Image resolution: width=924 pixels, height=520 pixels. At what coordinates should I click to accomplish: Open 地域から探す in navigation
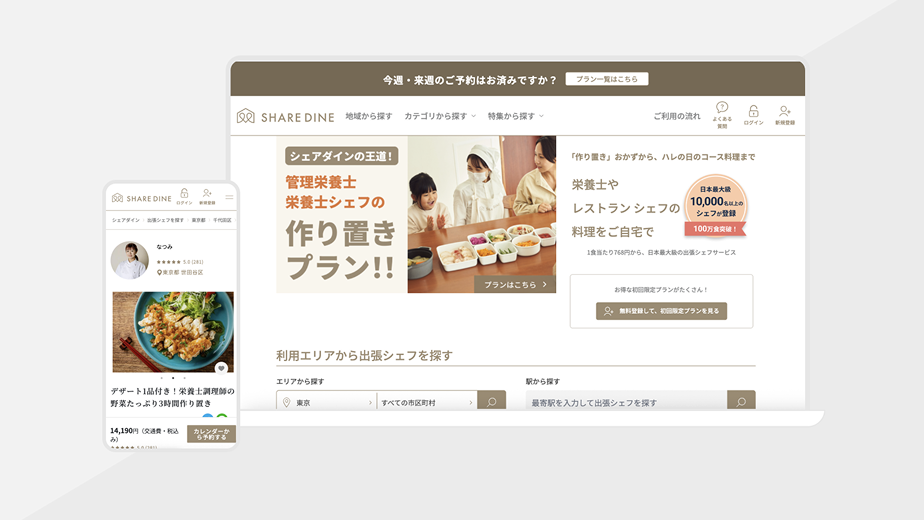[369, 116]
